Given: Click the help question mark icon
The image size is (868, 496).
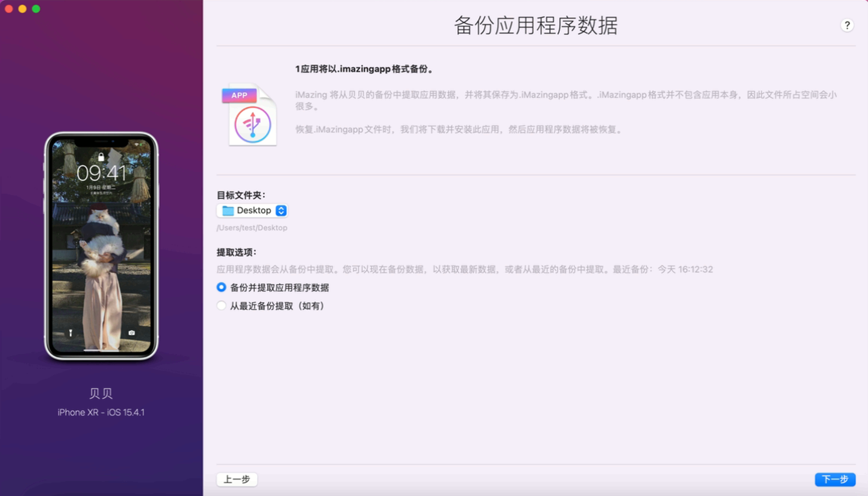Looking at the screenshot, I should point(848,25).
